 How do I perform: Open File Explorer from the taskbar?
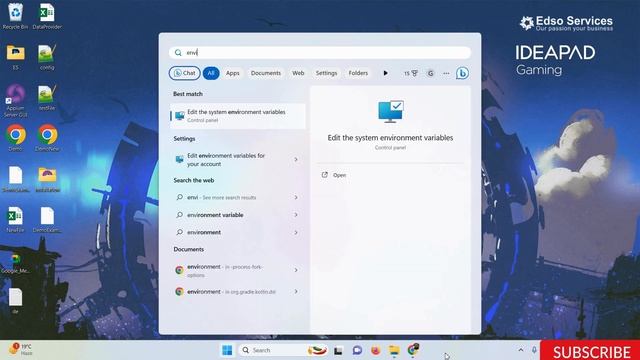(x=394, y=351)
